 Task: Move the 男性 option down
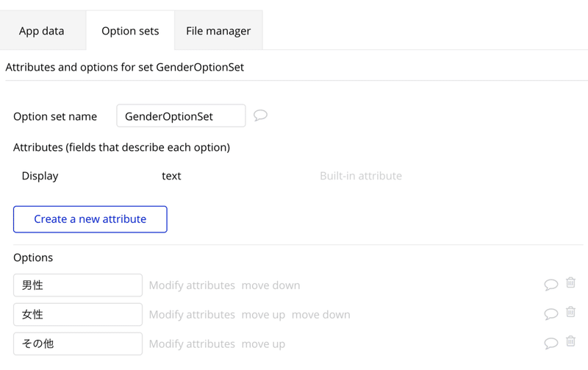[270, 285]
